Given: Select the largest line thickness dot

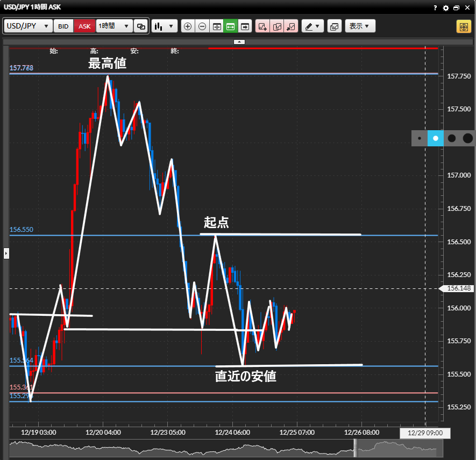Looking at the screenshot, I should point(467,138).
